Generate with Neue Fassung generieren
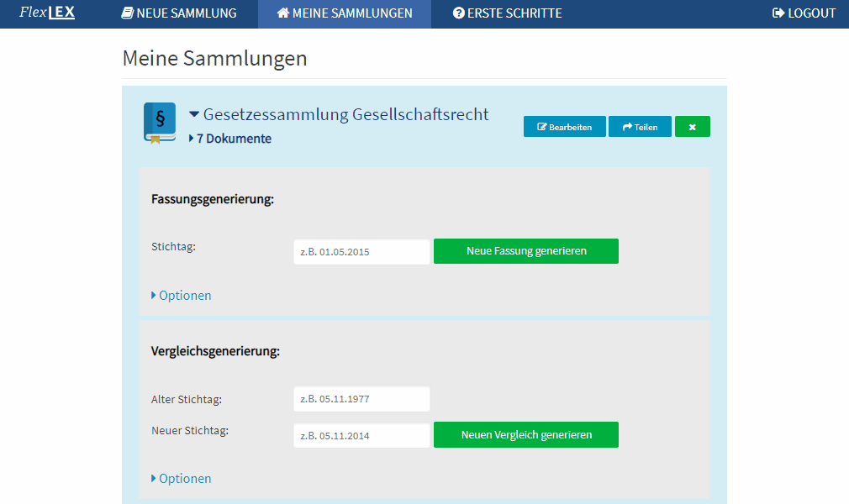The width and height of the screenshot is (849, 504). (525, 250)
